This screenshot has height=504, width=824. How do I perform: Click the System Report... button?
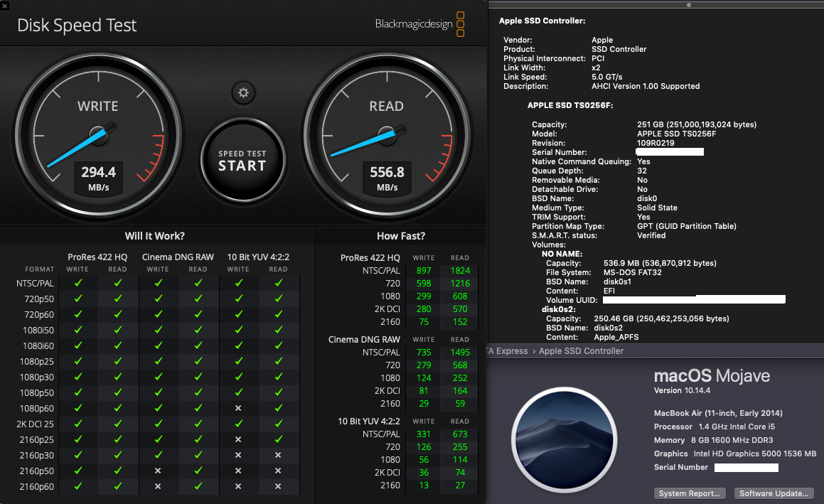click(690, 493)
